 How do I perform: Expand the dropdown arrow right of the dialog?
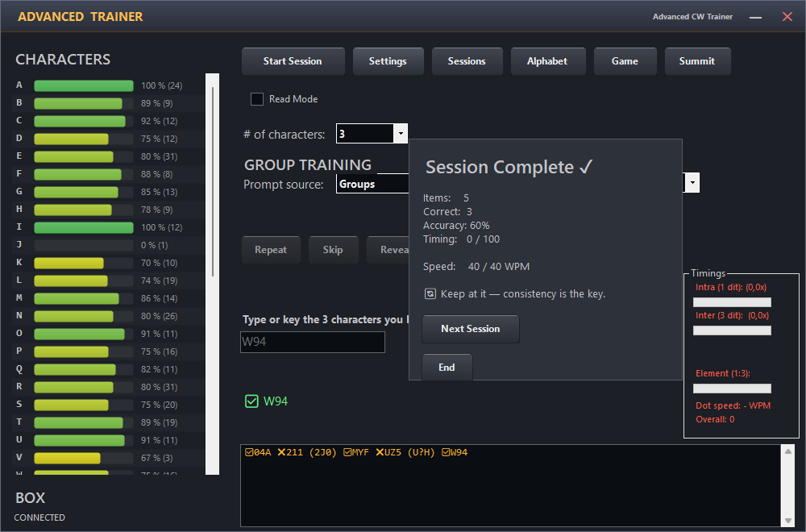tap(692, 183)
